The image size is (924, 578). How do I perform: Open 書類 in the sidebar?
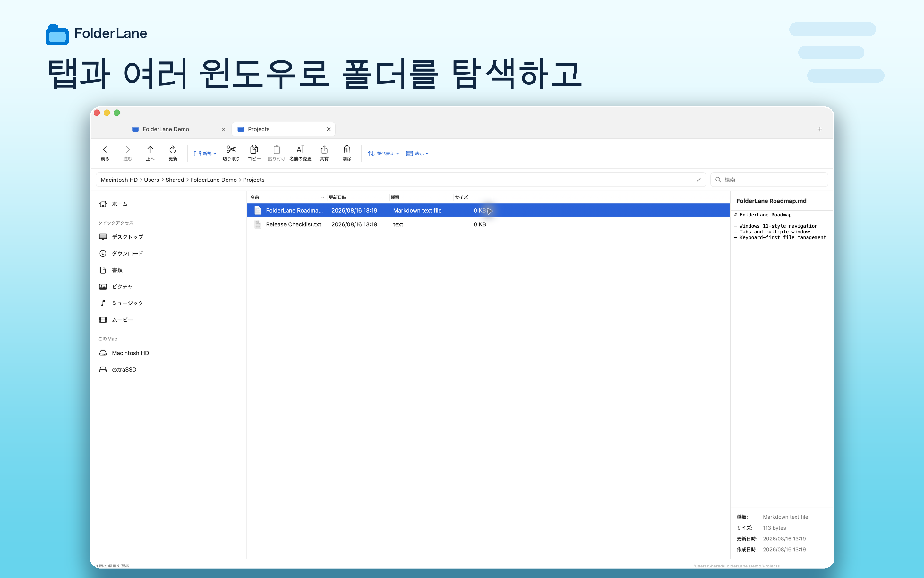tap(168, 270)
